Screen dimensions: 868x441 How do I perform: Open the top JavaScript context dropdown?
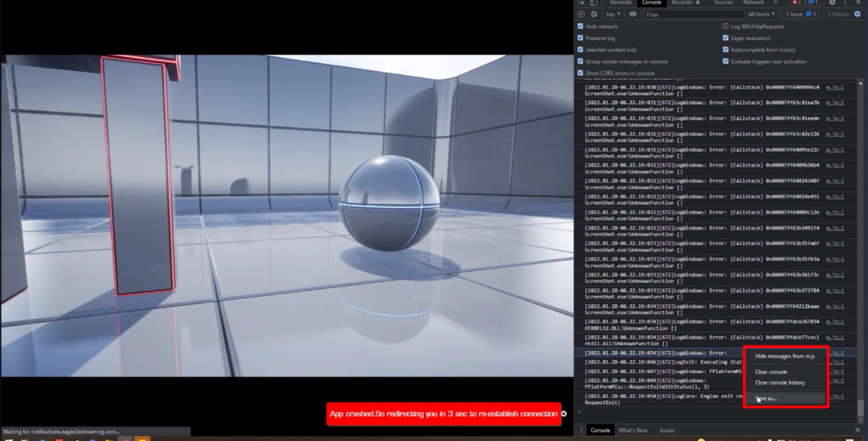tap(613, 14)
